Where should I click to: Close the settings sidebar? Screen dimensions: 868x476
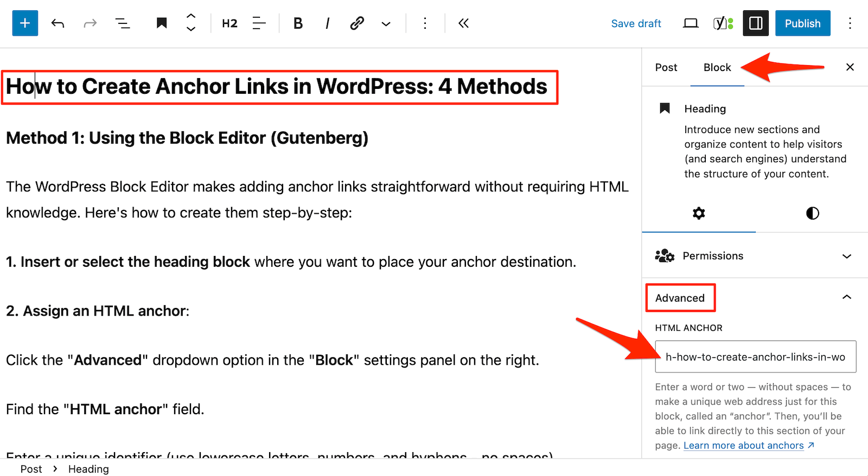click(850, 67)
